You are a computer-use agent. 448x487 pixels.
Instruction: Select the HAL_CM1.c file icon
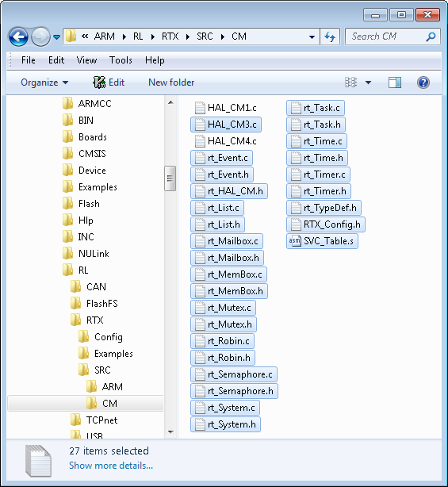[200, 108]
